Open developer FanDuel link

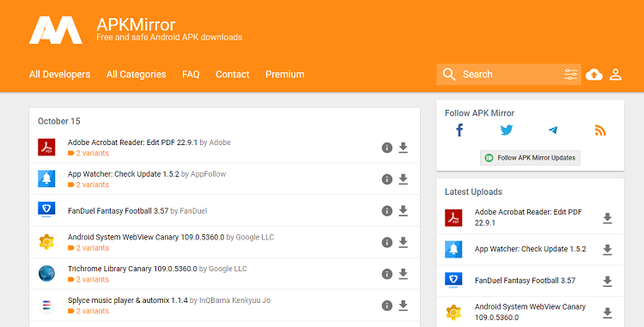pos(193,211)
